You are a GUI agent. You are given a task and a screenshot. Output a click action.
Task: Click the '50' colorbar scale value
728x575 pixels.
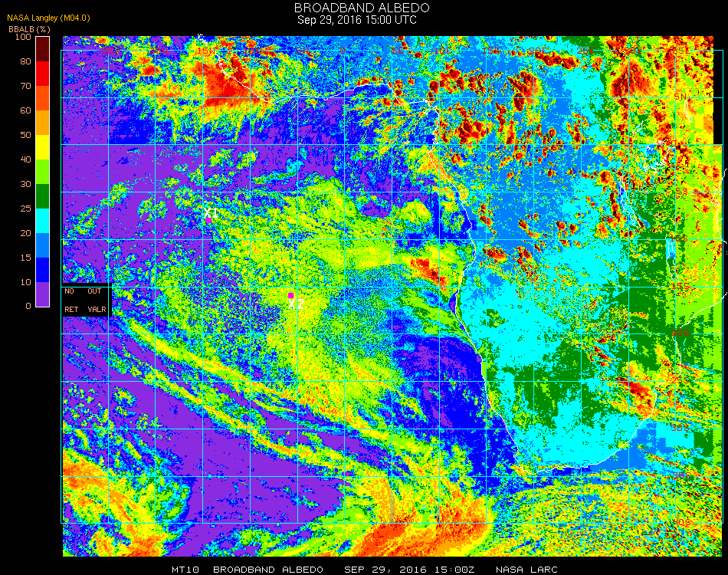click(25, 135)
